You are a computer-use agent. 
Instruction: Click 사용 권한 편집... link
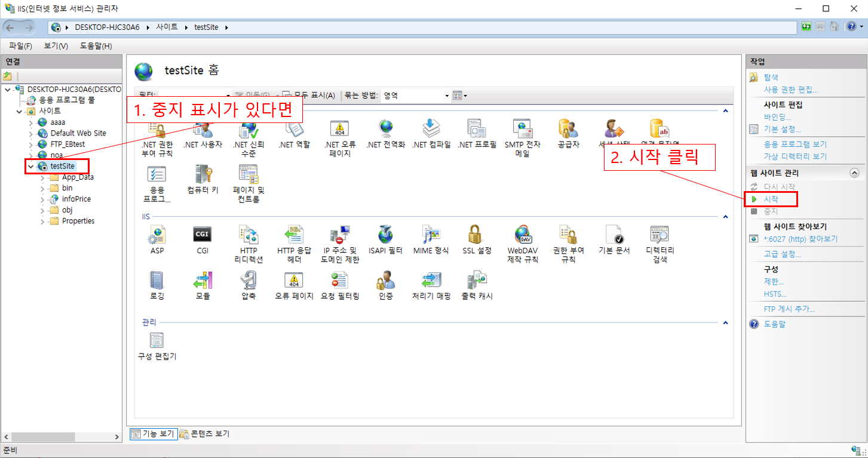(x=791, y=90)
